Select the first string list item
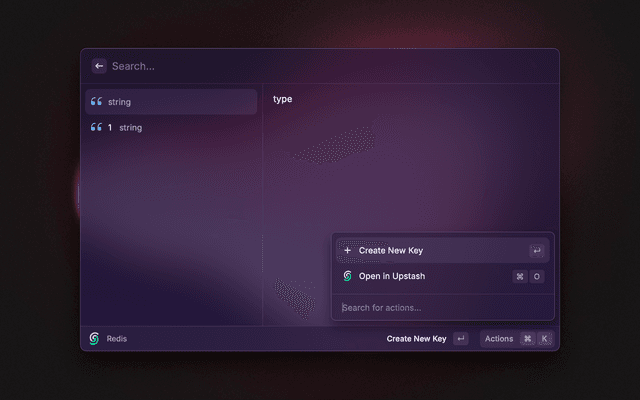640x400 pixels. click(170, 102)
